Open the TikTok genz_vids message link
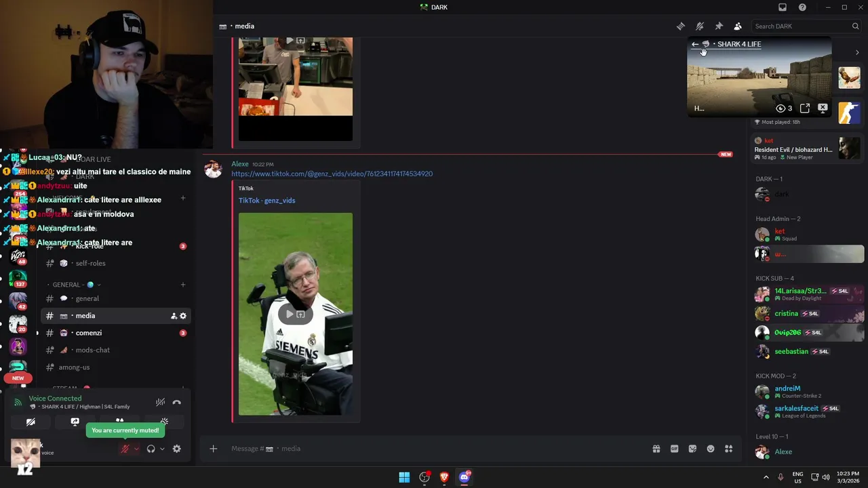 (332, 174)
